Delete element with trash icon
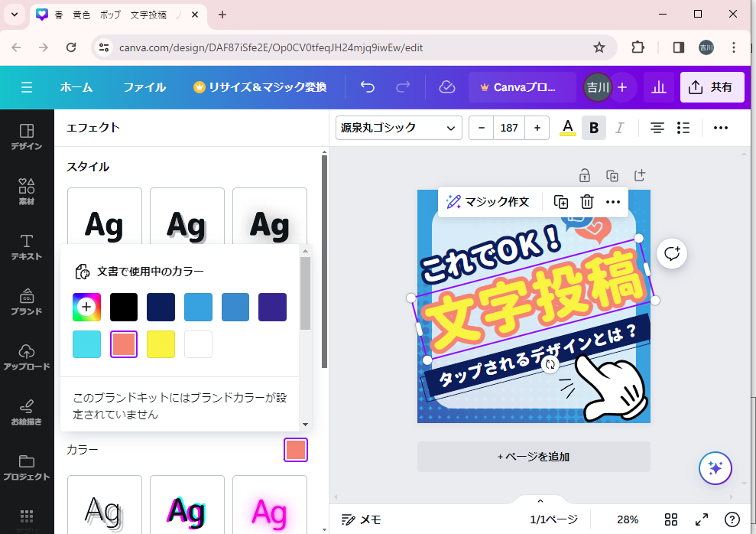This screenshot has height=534, width=756. pyautogui.click(x=586, y=202)
